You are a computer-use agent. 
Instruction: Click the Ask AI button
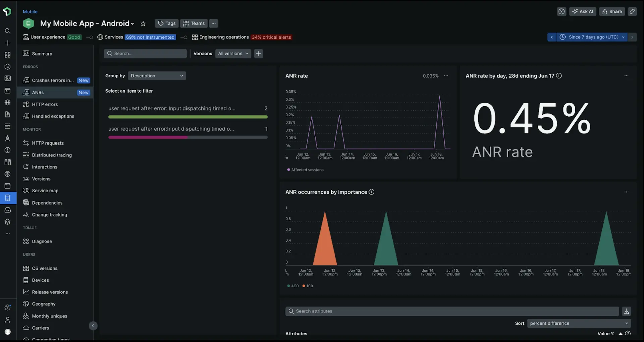coord(583,12)
